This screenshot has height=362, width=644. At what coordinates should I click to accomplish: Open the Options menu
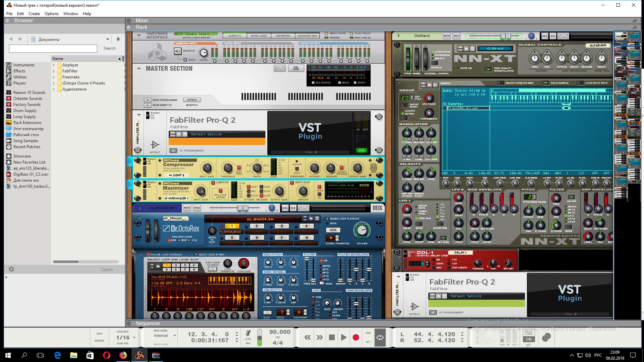(x=52, y=14)
